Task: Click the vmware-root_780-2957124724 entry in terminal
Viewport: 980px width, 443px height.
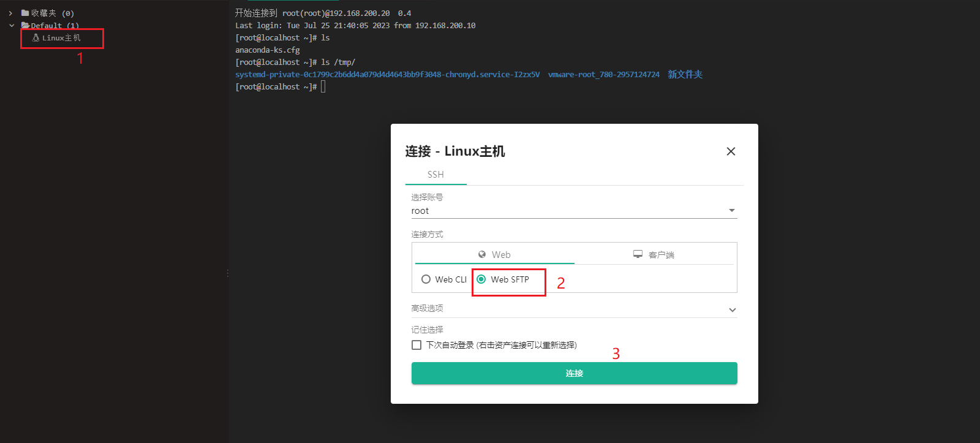Action: click(604, 75)
